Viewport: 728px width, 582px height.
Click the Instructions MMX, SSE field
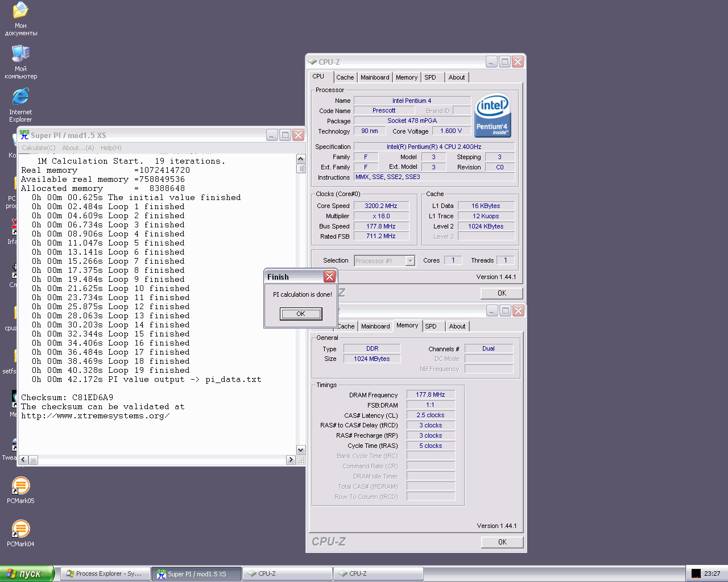(x=435, y=177)
